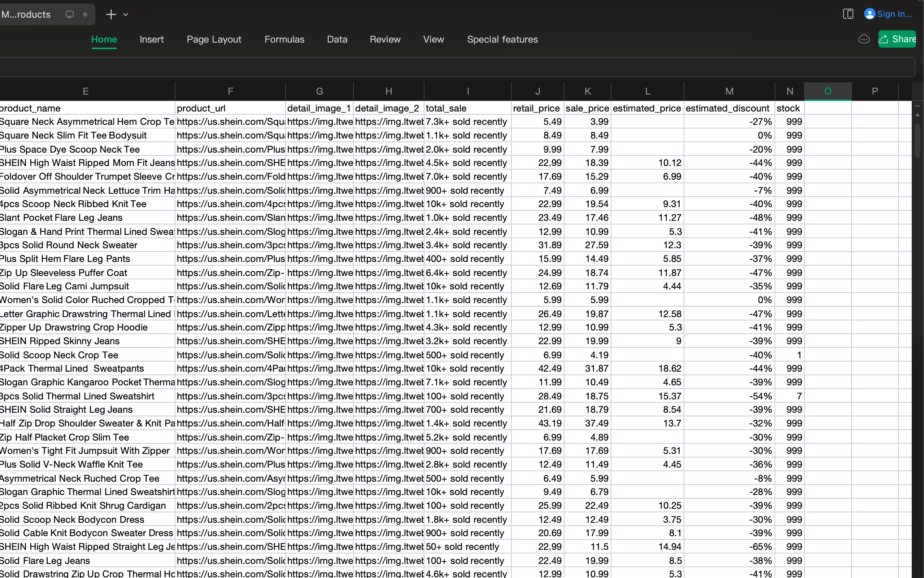Click the green Share button

tap(897, 39)
